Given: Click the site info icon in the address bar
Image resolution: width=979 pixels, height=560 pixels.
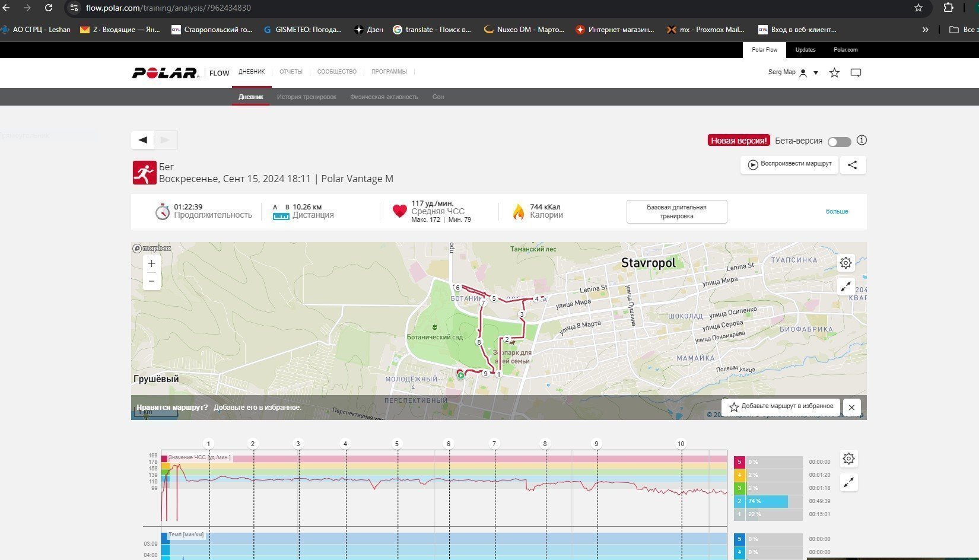Looking at the screenshot, I should (74, 8).
